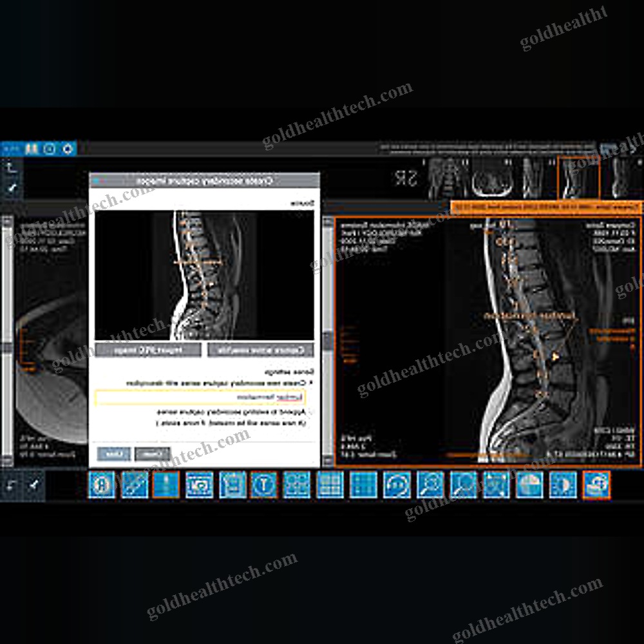This screenshot has width=644, height=644.
Task: Select the orange-outlined sagittal series thumbnail
Action: pos(578,178)
